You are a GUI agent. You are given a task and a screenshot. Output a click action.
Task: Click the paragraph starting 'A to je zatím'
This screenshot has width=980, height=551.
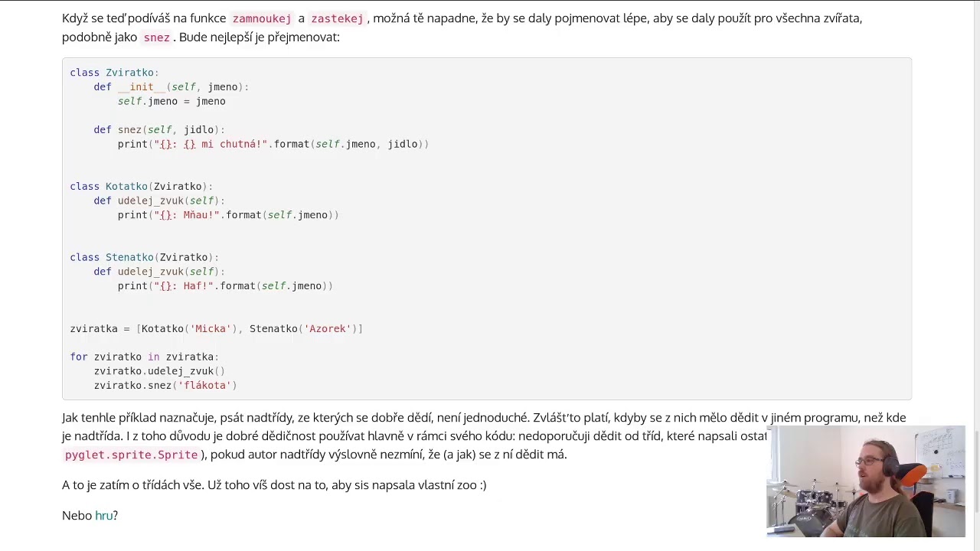[274, 485]
